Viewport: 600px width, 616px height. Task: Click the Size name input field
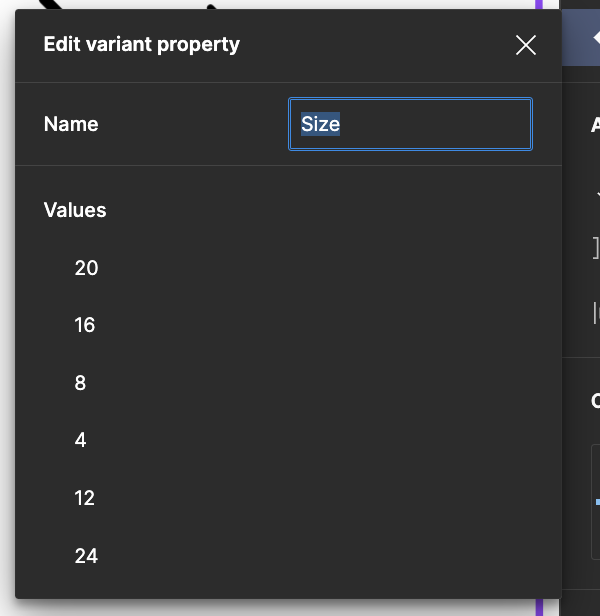[410, 124]
